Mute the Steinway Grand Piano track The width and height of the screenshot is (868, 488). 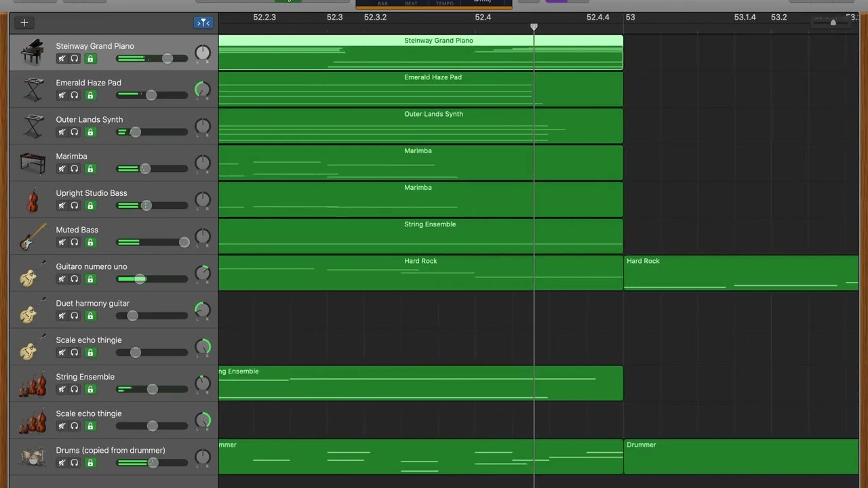[x=62, y=58]
